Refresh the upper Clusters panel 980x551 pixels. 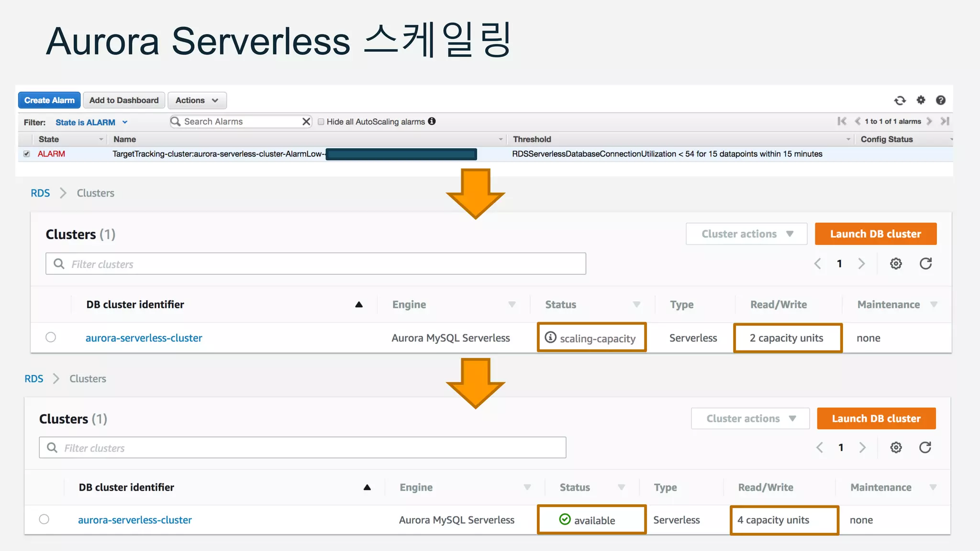925,264
